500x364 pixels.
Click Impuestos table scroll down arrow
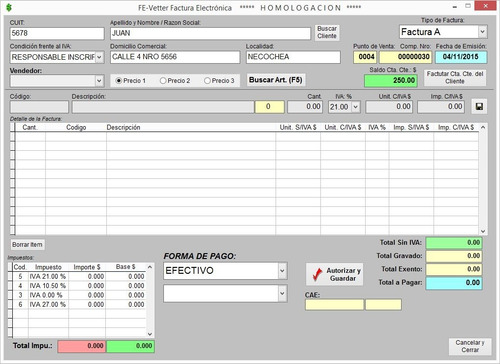(150, 334)
